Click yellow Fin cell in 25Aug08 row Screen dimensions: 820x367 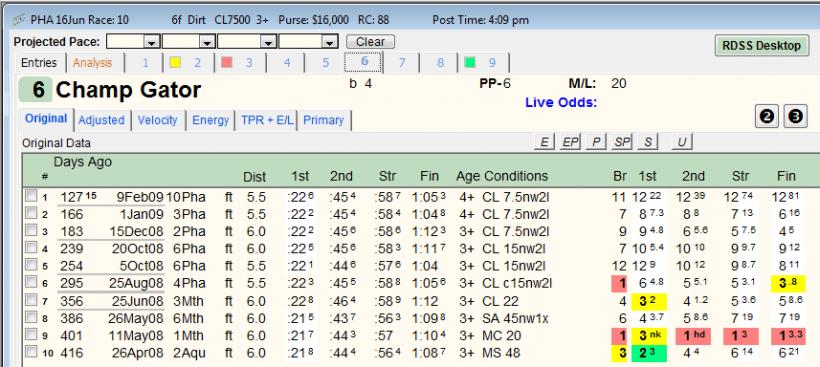[787, 283]
